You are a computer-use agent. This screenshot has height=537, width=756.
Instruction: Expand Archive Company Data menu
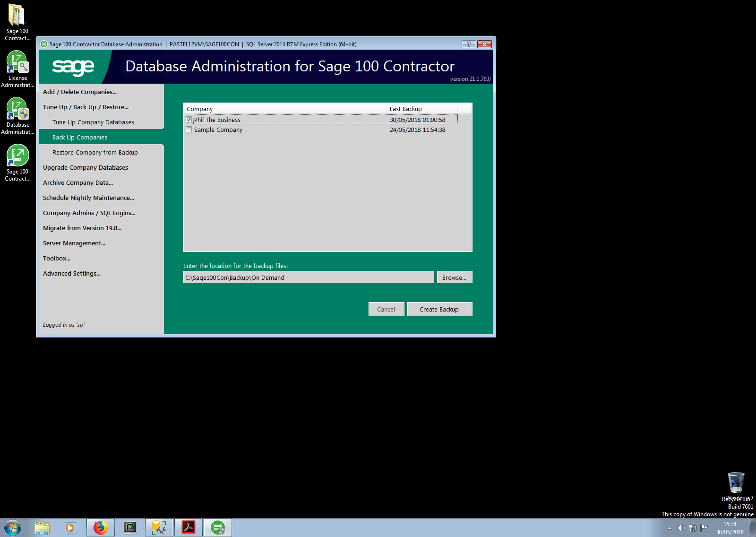coord(78,182)
